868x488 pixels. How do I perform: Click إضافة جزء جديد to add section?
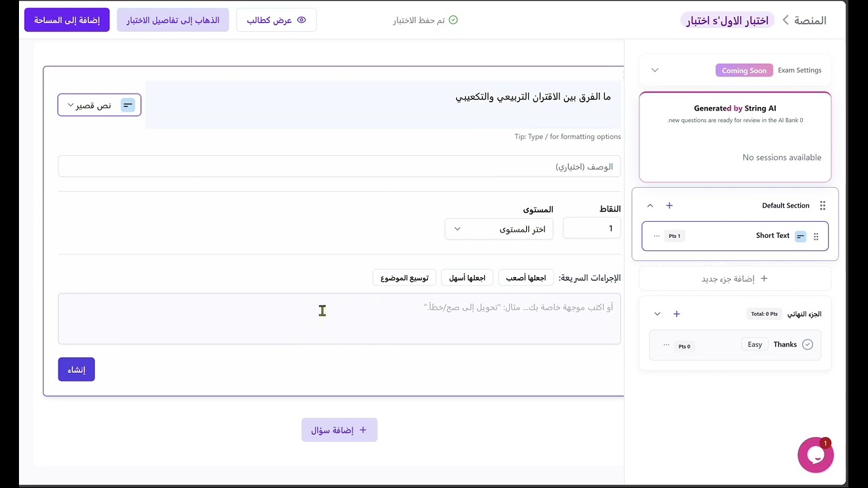(x=735, y=279)
